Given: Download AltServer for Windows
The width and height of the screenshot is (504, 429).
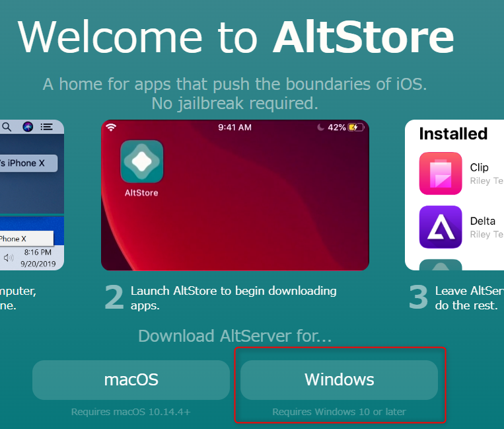Looking at the screenshot, I should 339,380.
